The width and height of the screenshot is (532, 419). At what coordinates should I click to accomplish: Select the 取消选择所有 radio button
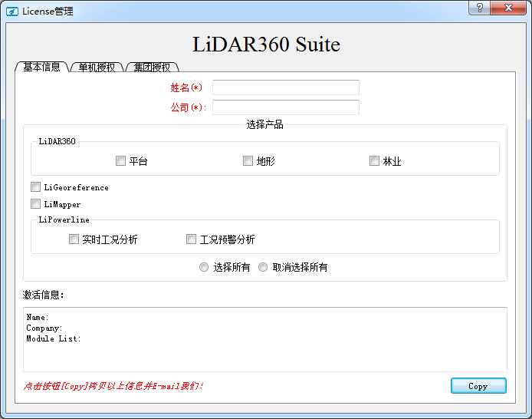click(263, 267)
